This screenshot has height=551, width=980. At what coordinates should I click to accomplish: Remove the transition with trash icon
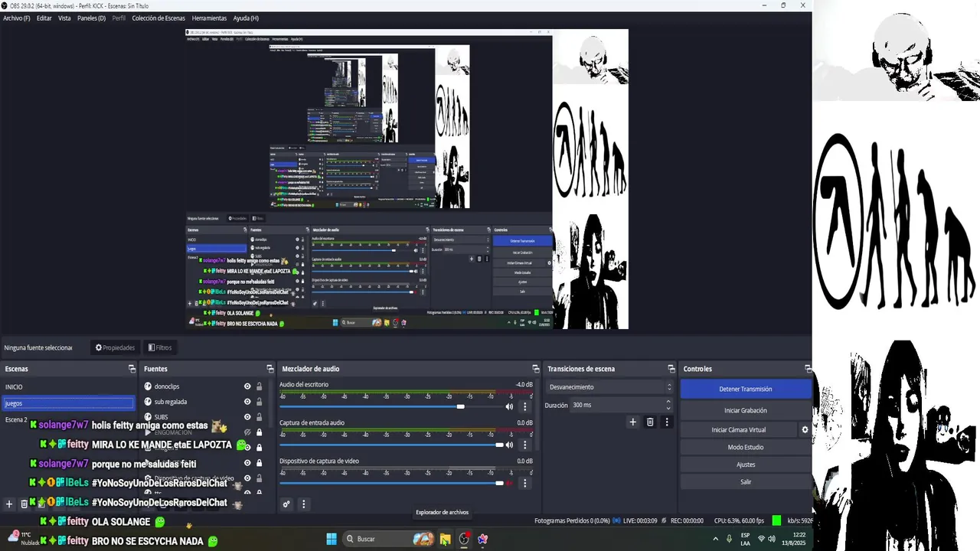650,422
